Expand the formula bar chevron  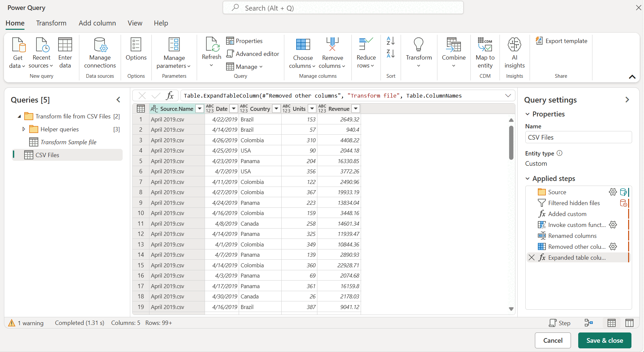point(508,96)
